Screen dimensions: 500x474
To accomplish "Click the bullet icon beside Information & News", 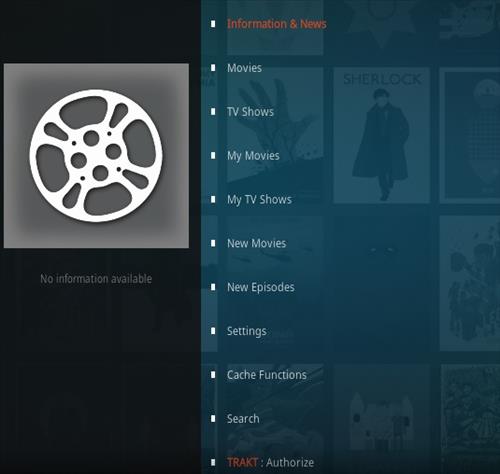I will pyautogui.click(x=213, y=24).
